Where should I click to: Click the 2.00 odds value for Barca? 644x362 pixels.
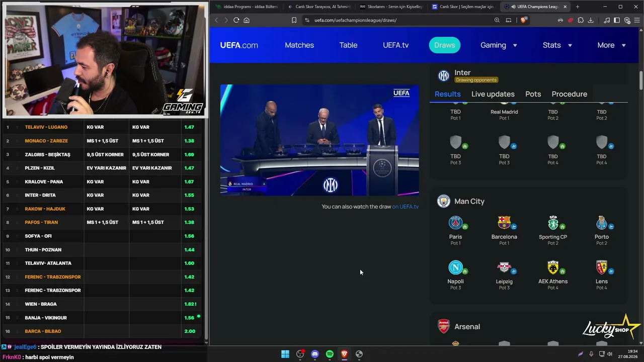(190, 331)
